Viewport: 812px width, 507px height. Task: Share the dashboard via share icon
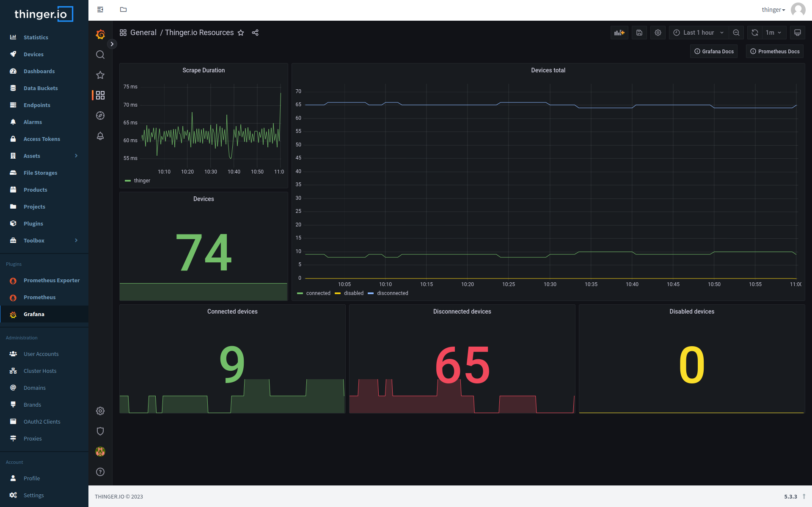click(x=255, y=33)
